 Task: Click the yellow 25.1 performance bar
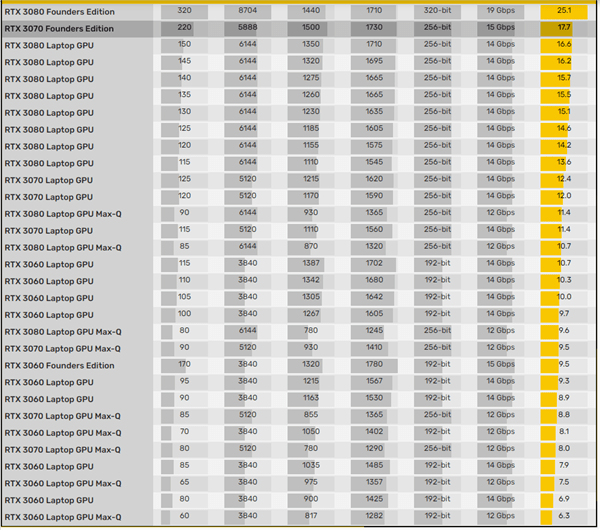coord(564,12)
